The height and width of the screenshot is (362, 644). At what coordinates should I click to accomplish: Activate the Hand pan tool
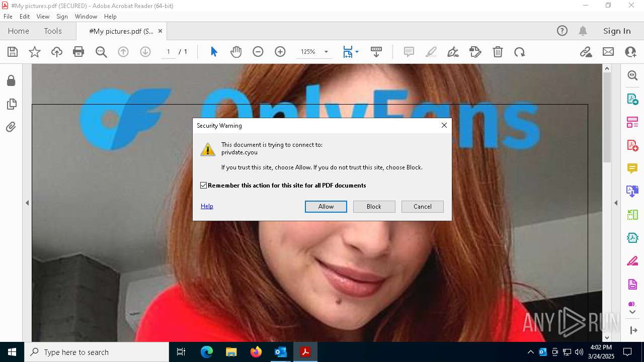(236, 52)
